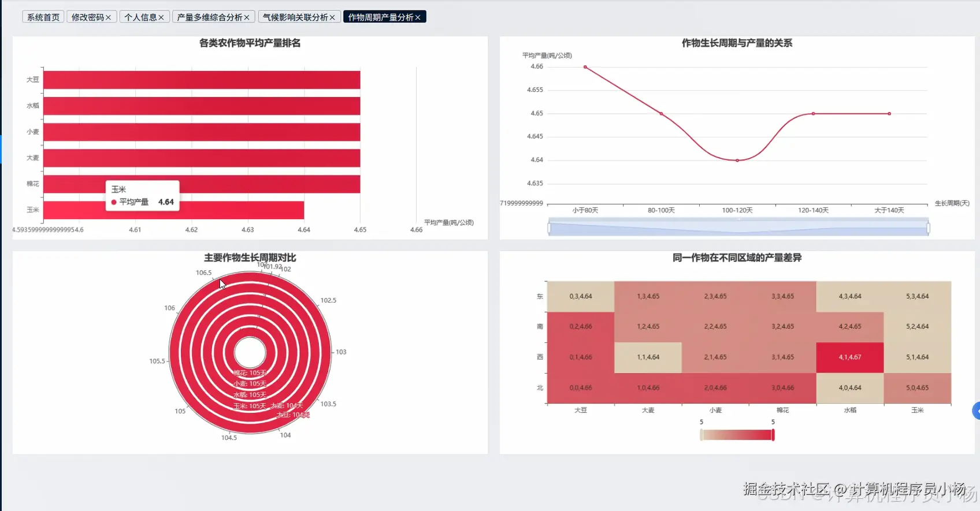Click the 大于140天 data point on line chart
980x511 pixels.
coord(889,114)
